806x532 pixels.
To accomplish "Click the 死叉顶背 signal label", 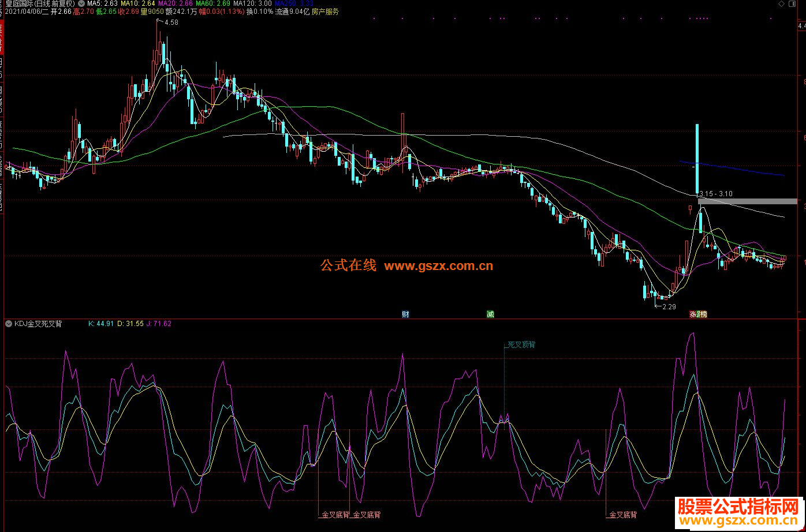I will click(521, 344).
